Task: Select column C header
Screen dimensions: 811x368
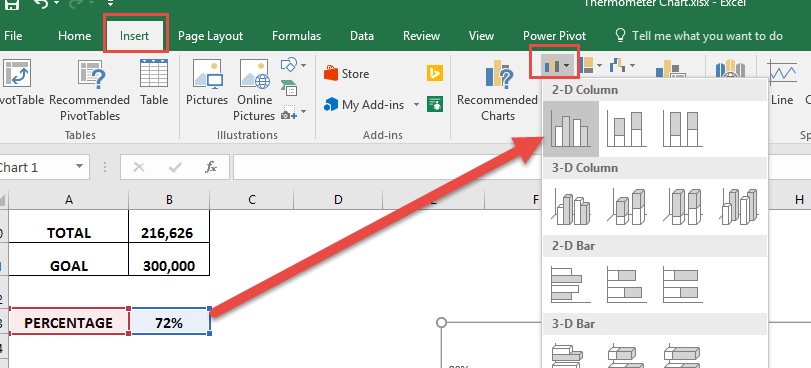Action: coord(252,200)
